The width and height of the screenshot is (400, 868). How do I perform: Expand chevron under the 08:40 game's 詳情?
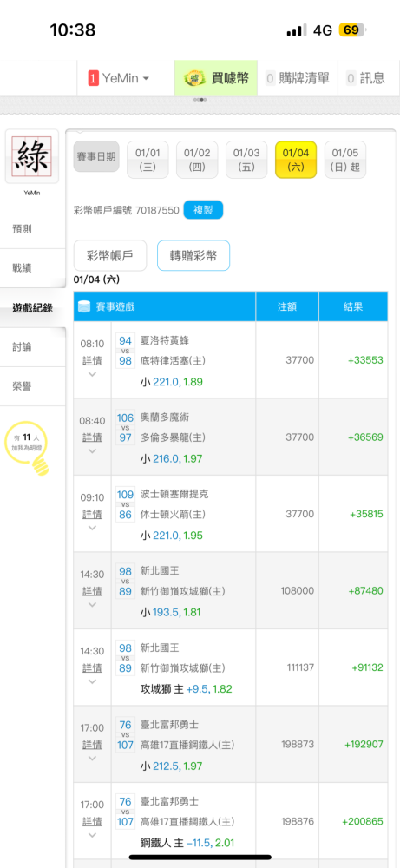[92, 451]
